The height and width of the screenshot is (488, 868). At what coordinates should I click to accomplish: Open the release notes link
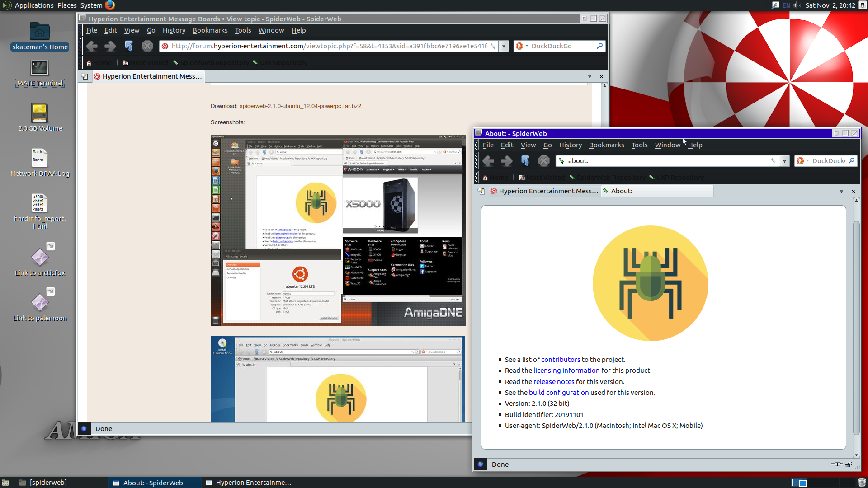point(554,382)
